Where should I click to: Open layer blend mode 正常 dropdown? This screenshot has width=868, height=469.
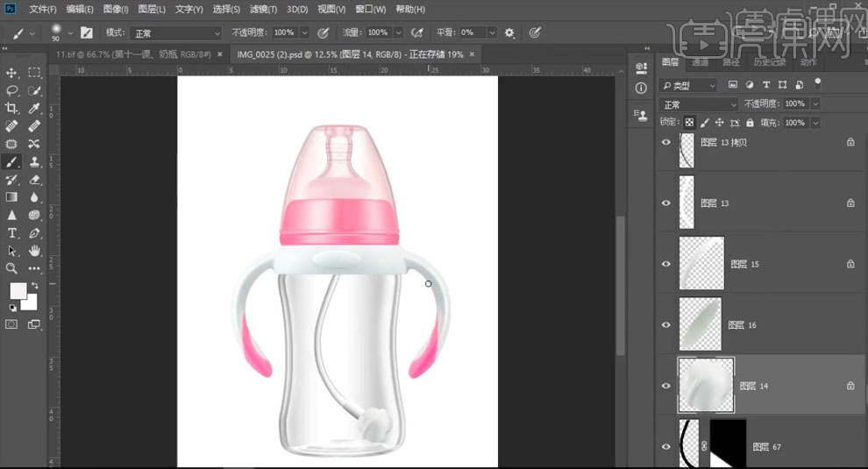click(x=699, y=104)
